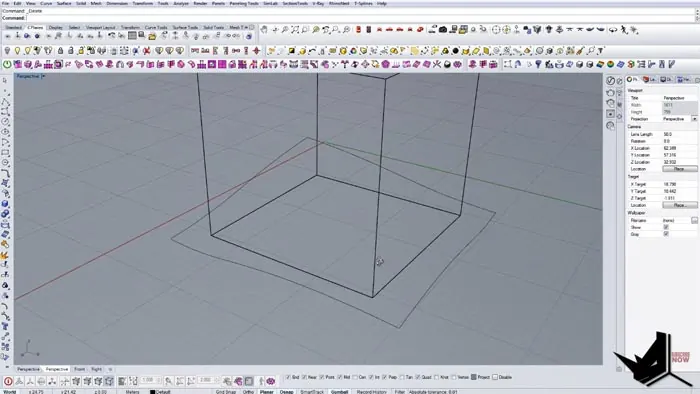Screen dimensions: 700x394
Task: Toggle the Near osnap checkbox
Action: pyautogui.click(x=304, y=377)
